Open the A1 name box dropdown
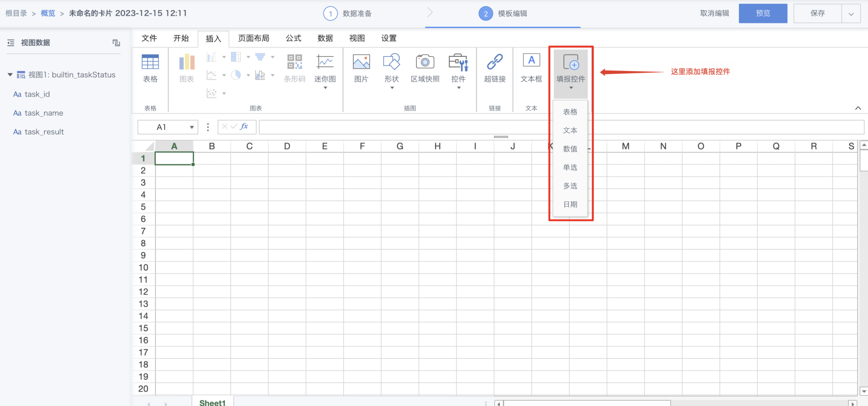The width and height of the screenshot is (868, 406). pos(192,127)
